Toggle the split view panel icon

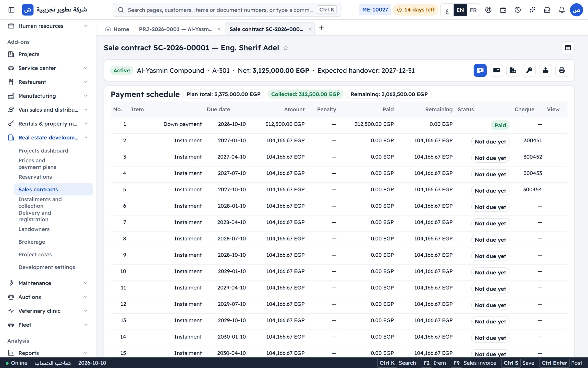click(x=568, y=48)
